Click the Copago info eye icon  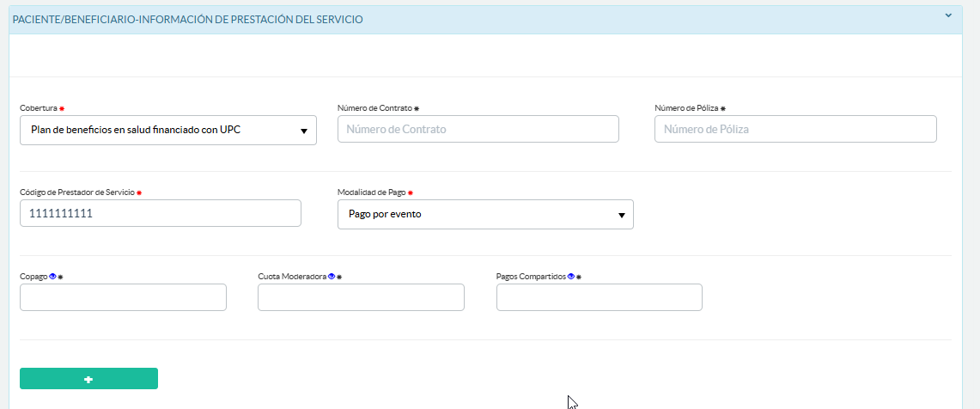pos(52,277)
